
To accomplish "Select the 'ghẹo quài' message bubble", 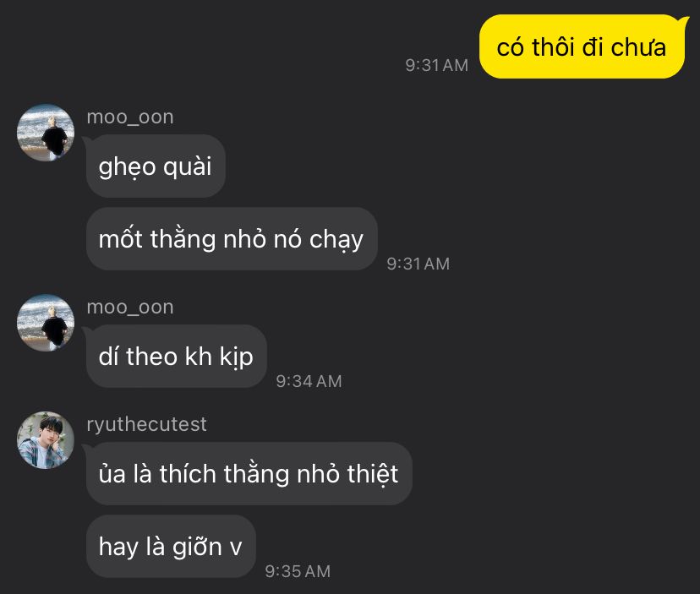I will (156, 166).
